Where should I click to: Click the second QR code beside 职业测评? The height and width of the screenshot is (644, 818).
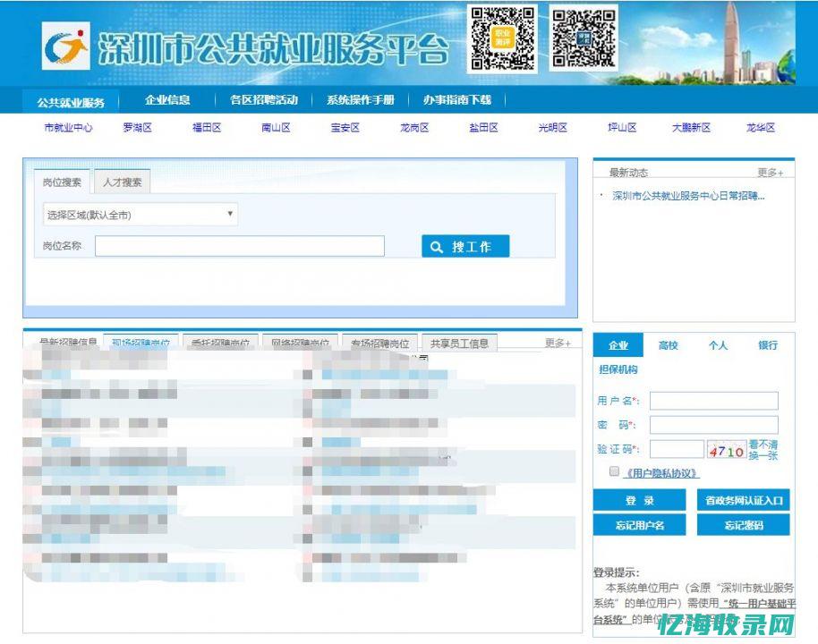click(582, 36)
